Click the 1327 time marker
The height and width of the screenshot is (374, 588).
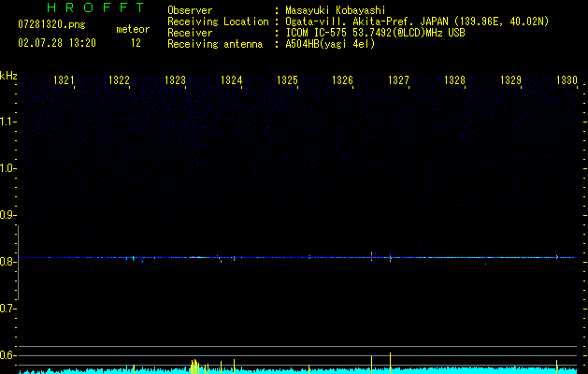(398, 80)
